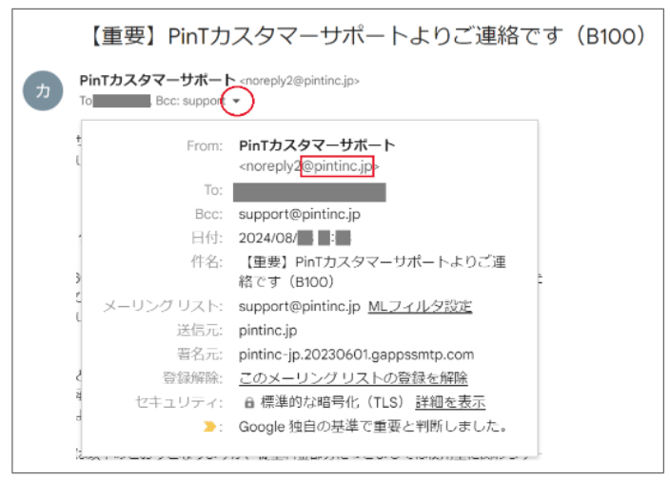This screenshot has width=670, height=480.
Task: Open the MLフィルタ設定 link
Action: 420,306
